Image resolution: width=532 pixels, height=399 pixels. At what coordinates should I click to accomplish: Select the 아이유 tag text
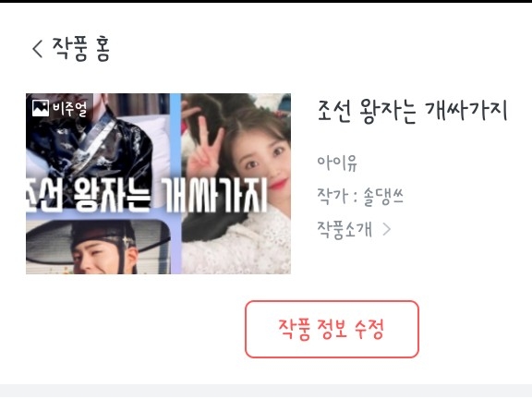[x=336, y=163]
